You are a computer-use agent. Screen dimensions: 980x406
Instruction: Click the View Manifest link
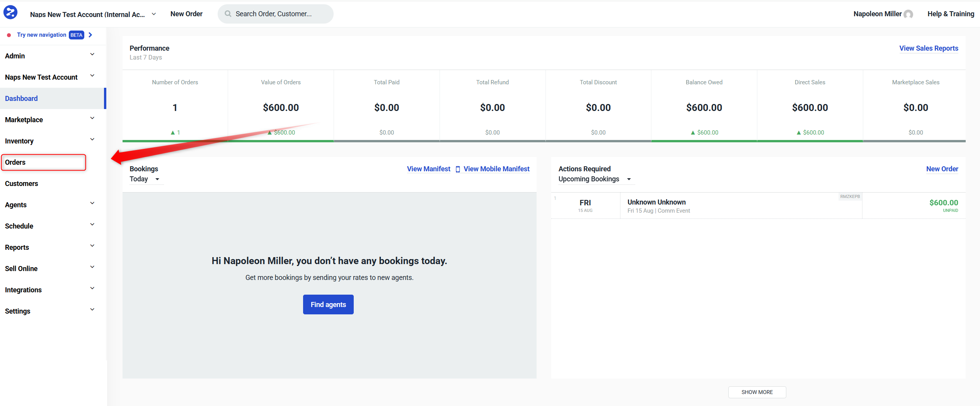pos(428,169)
